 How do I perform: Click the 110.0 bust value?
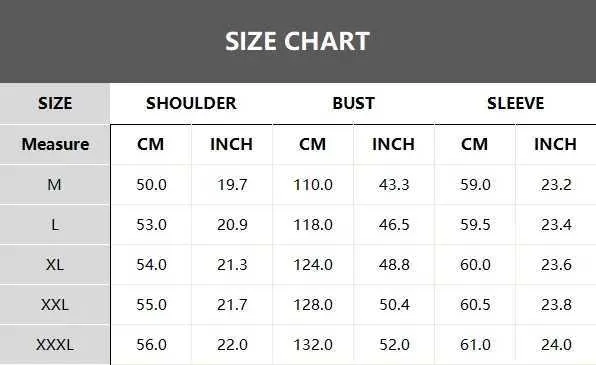pyautogui.click(x=313, y=185)
